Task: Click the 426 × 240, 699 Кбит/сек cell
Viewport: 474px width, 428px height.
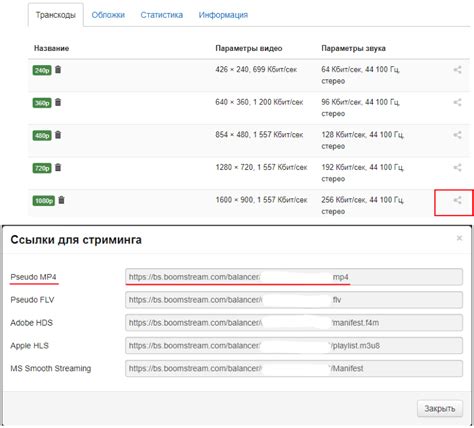Action: [x=256, y=69]
